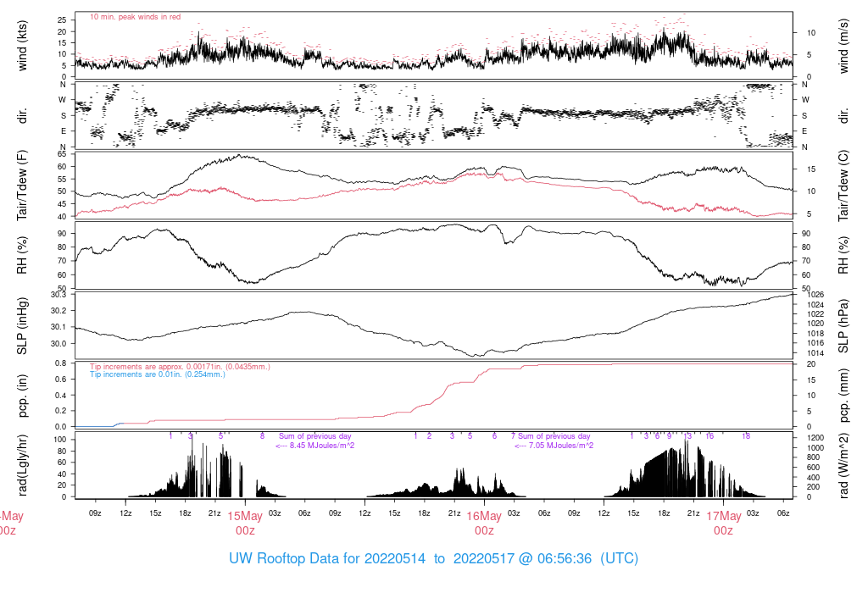868x593 pixels.
Task: Click the '0.8' precipitation inches tick label
Action: pyautogui.click(x=61, y=363)
